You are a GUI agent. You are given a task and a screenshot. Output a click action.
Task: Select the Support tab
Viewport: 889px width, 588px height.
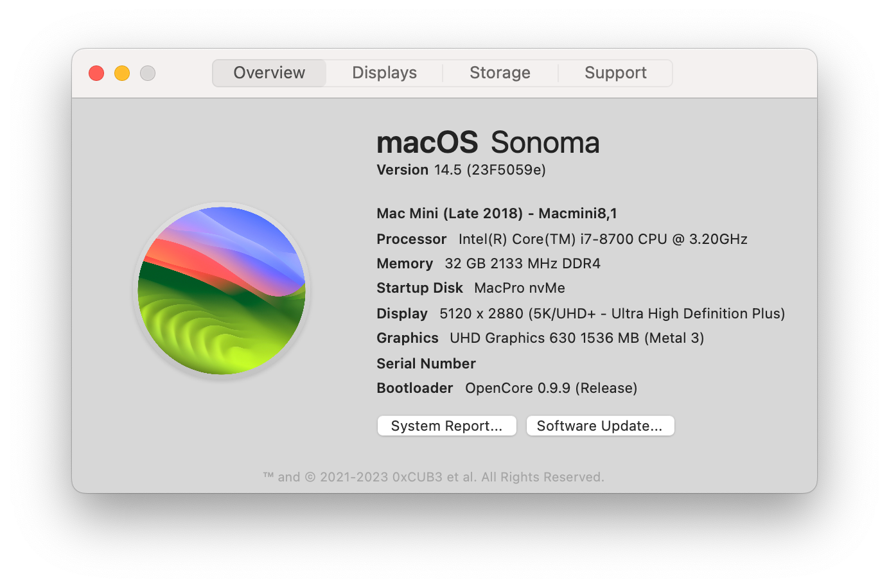point(615,73)
